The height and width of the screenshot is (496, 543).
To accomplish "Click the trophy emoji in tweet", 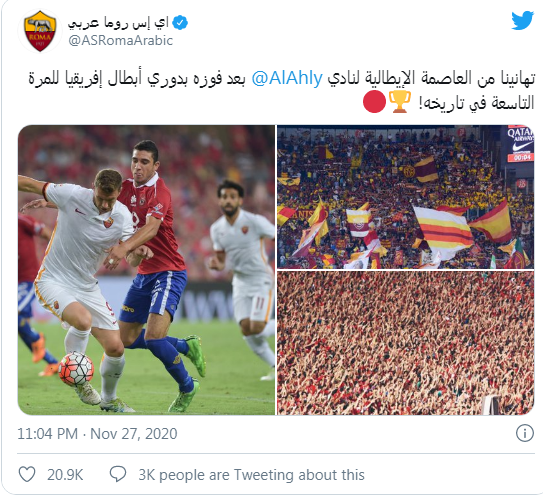I will tap(400, 102).
